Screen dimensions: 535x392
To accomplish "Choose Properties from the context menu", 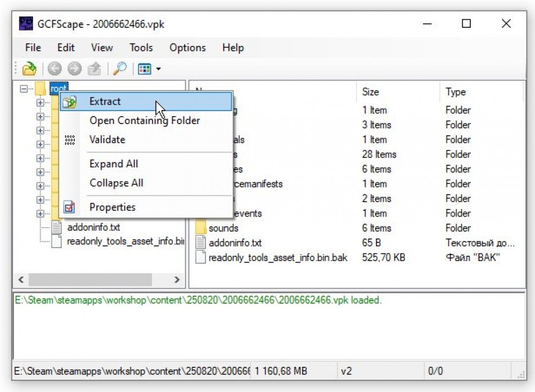I will (x=146, y=207).
